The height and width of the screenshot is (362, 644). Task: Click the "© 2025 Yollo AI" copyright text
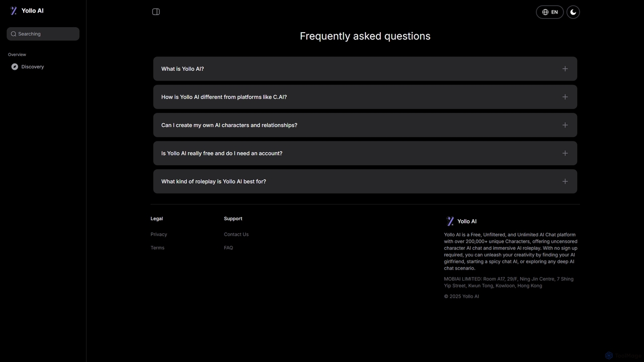point(461,297)
